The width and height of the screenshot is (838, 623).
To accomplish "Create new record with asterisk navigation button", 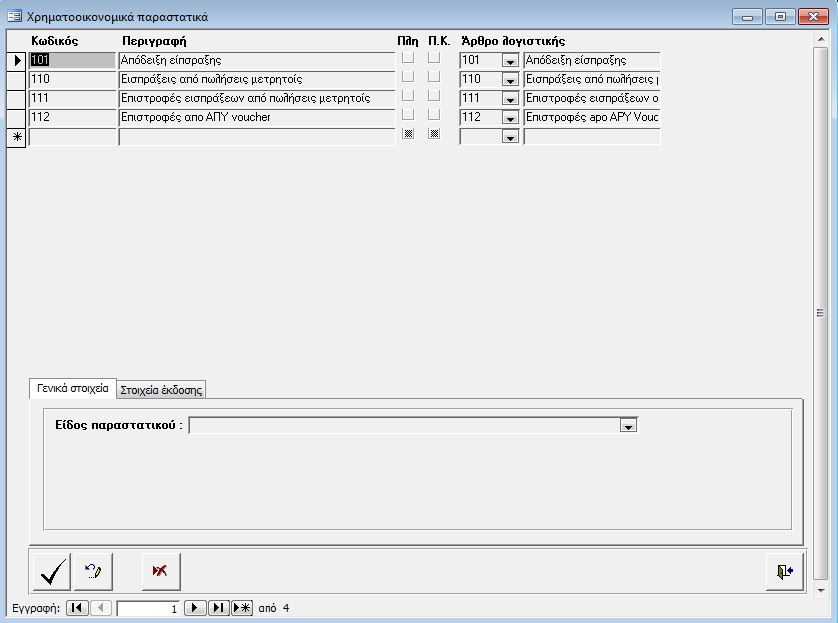I will (242, 608).
